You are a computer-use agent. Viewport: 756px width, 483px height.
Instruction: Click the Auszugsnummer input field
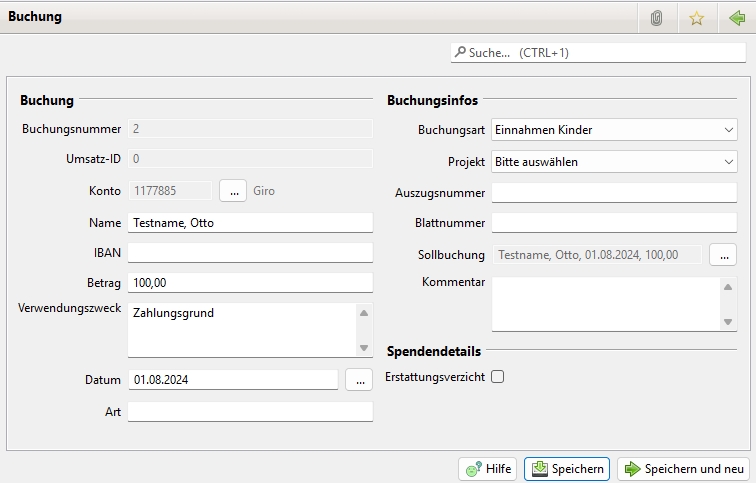tap(613, 193)
